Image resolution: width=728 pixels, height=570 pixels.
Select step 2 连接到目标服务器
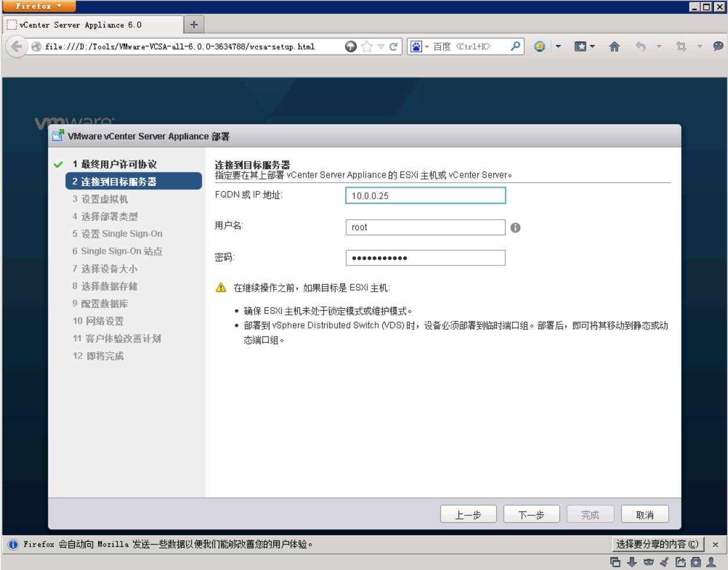134,181
